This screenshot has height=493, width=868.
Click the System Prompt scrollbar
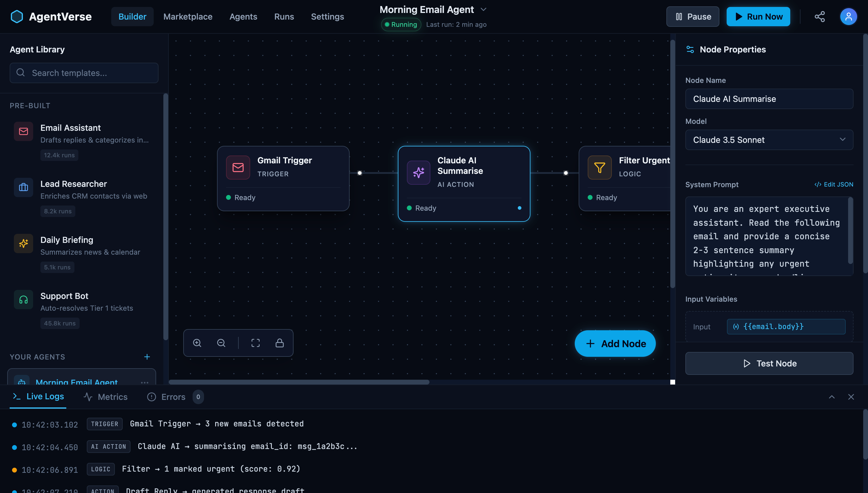(x=850, y=231)
